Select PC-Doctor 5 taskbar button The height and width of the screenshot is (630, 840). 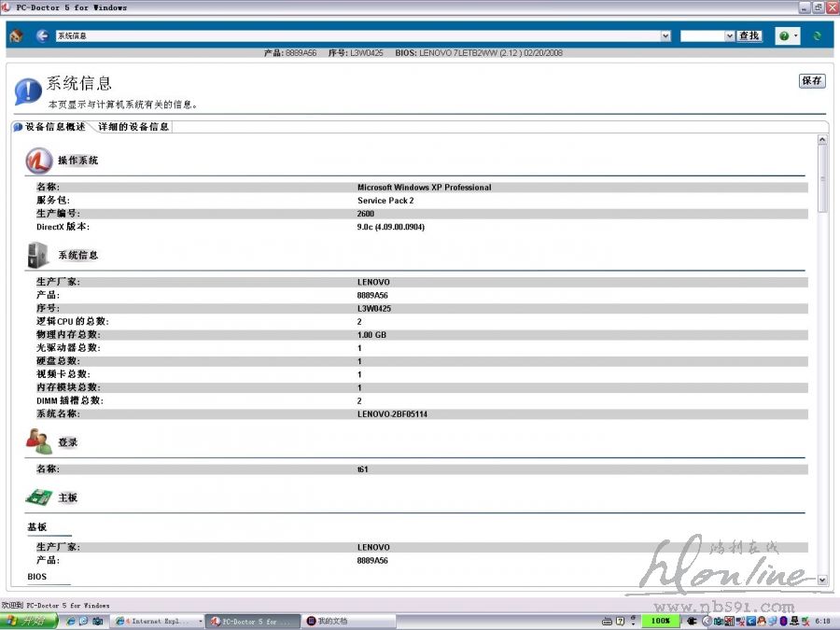253,622
